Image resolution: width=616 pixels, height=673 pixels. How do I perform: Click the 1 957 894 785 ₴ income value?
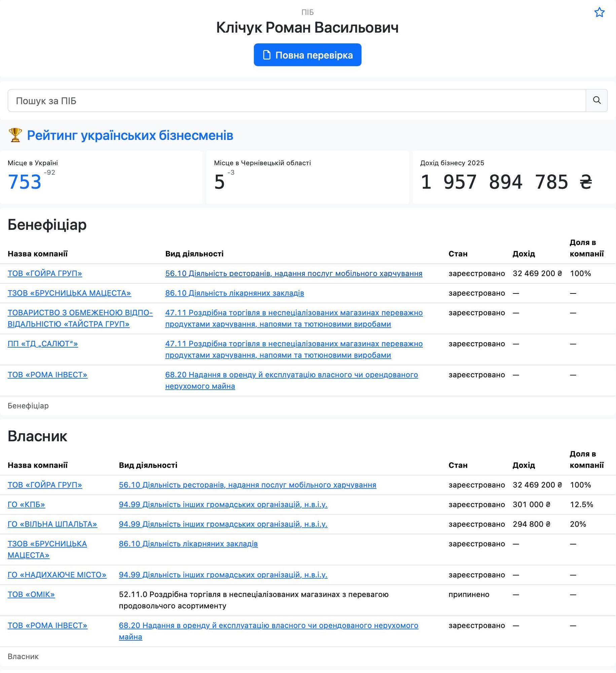click(x=506, y=182)
